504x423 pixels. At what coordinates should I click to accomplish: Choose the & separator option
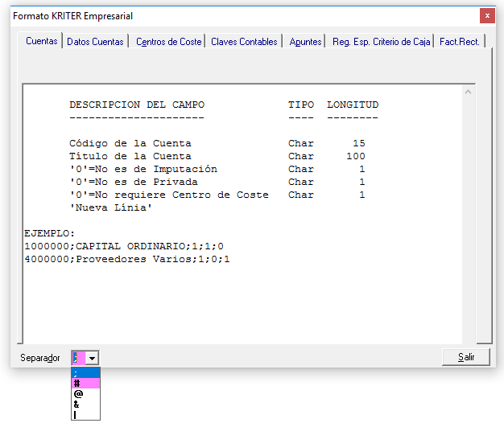point(85,405)
